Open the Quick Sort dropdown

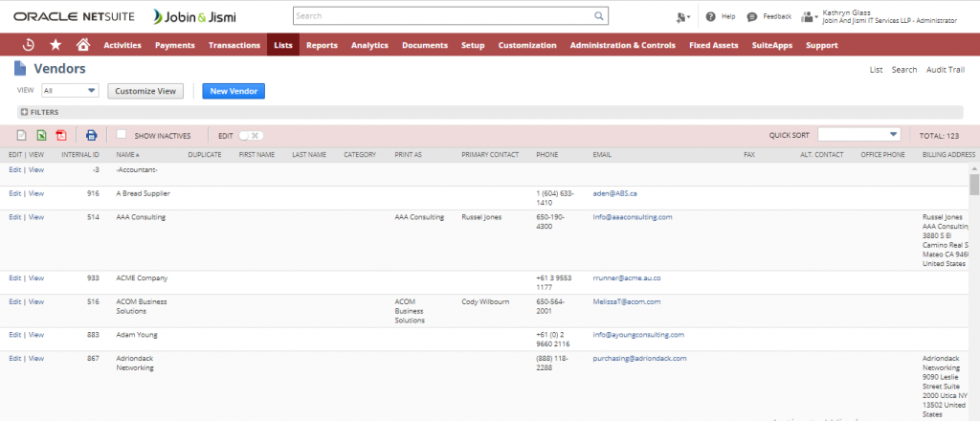click(858, 135)
